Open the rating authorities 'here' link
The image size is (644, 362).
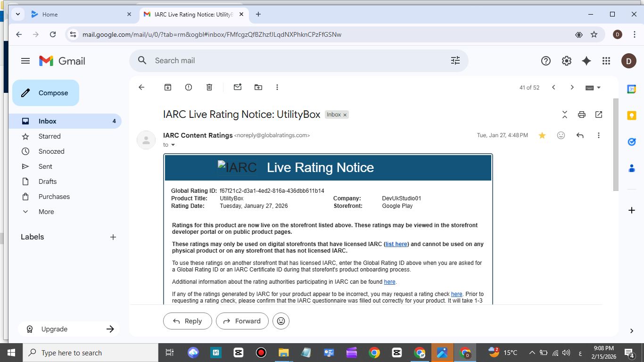tap(390, 282)
